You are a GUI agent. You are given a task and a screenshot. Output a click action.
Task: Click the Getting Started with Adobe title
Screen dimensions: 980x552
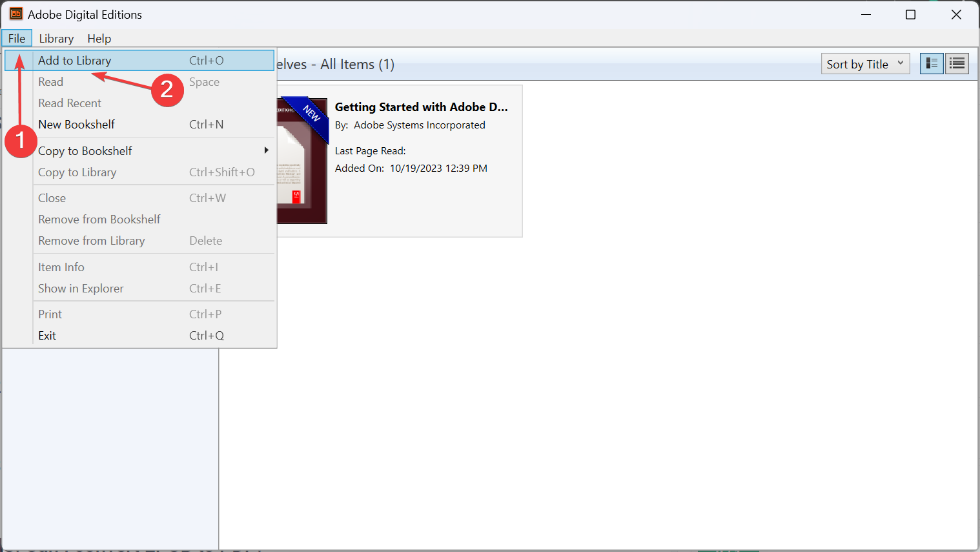click(421, 107)
